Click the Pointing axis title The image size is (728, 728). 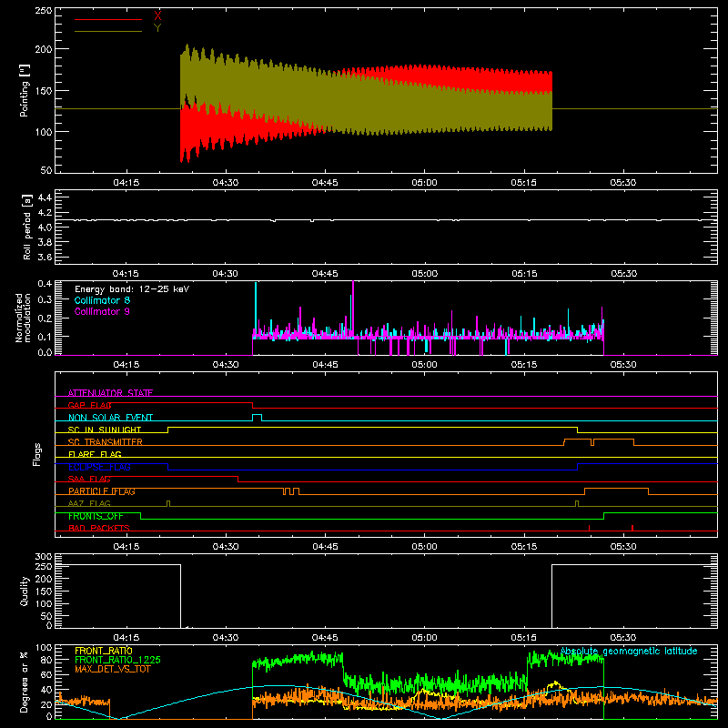tap(25, 90)
